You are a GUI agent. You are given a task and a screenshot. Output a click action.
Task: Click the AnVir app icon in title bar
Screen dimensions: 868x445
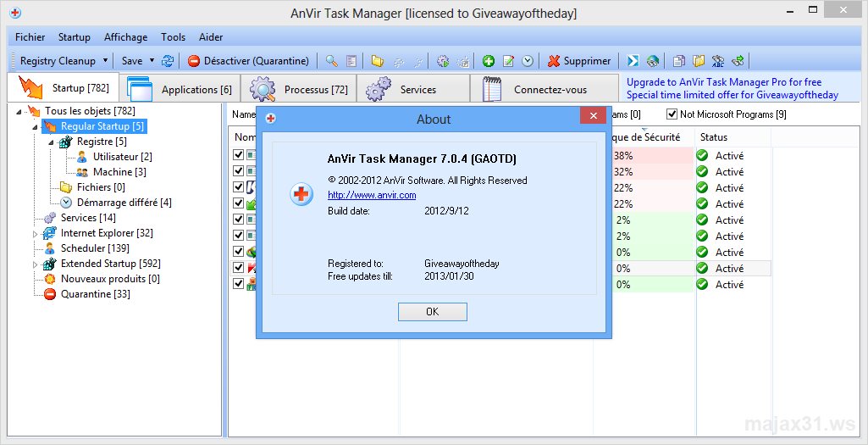tap(15, 12)
